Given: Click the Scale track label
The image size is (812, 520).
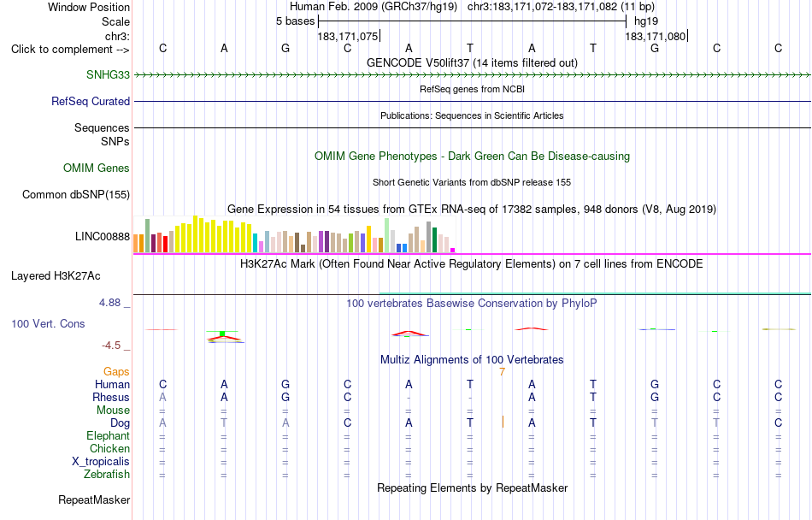Looking at the screenshot, I should click(x=115, y=21).
